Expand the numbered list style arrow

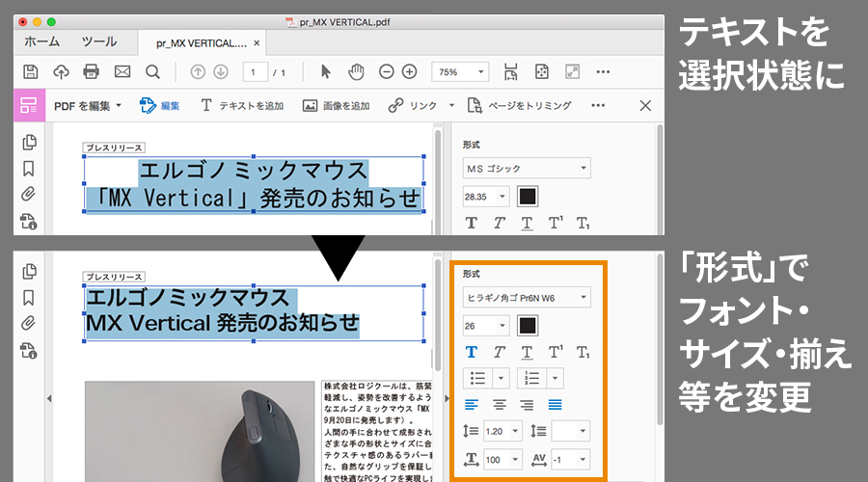[555, 379]
